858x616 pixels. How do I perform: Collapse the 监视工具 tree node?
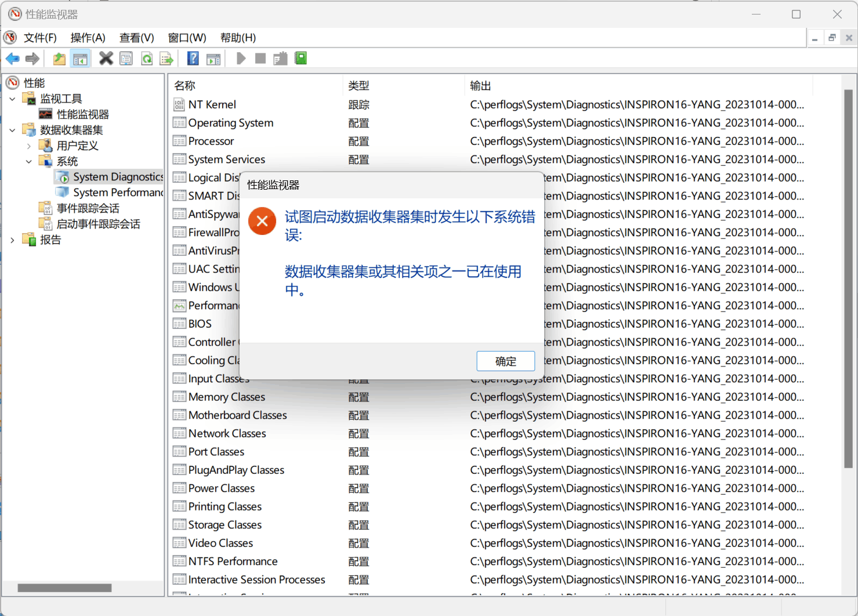(12, 98)
